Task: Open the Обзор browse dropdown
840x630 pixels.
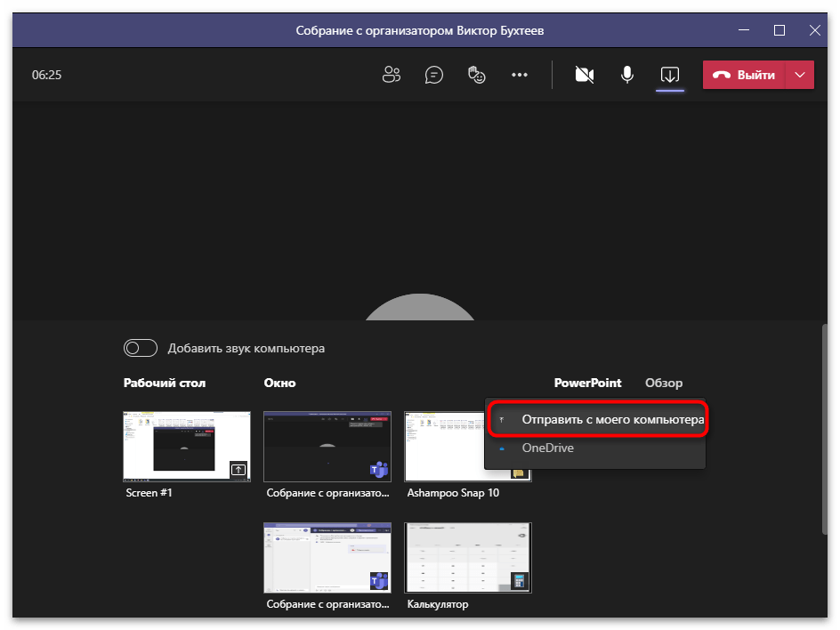Action: click(664, 384)
